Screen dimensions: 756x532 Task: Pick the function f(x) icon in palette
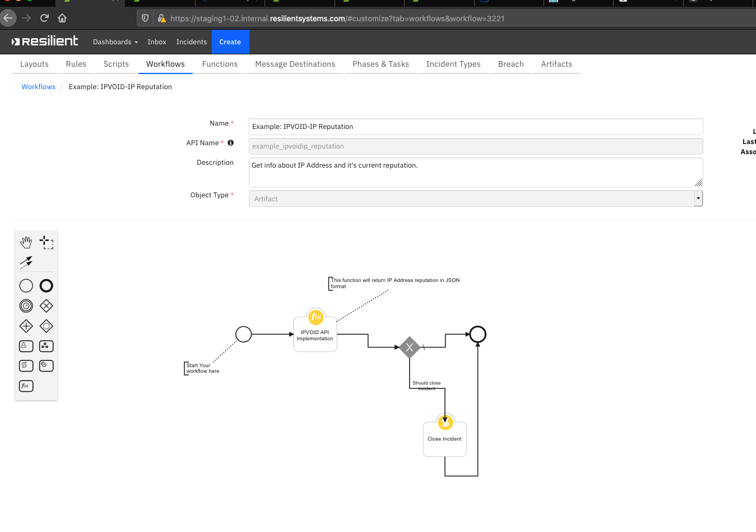click(x=26, y=386)
